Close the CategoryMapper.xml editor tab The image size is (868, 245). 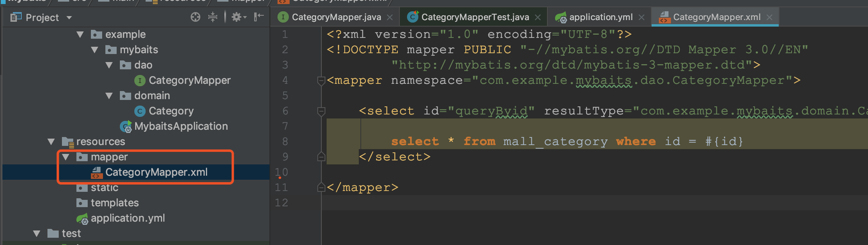769,17
